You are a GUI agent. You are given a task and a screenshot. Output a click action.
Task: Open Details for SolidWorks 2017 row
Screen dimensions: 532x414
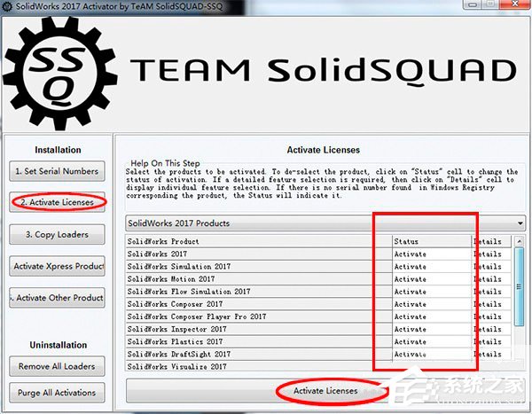point(491,254)
